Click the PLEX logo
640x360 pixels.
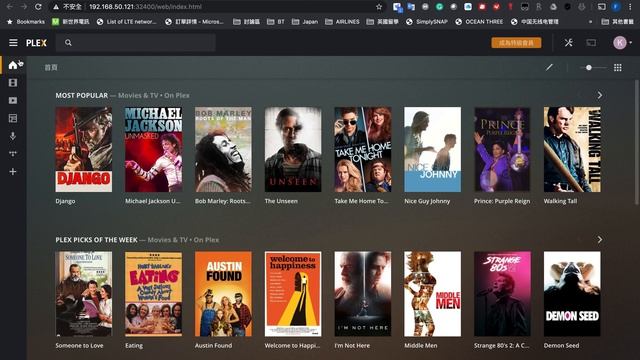pyautogui.click(x=36, y=42)
